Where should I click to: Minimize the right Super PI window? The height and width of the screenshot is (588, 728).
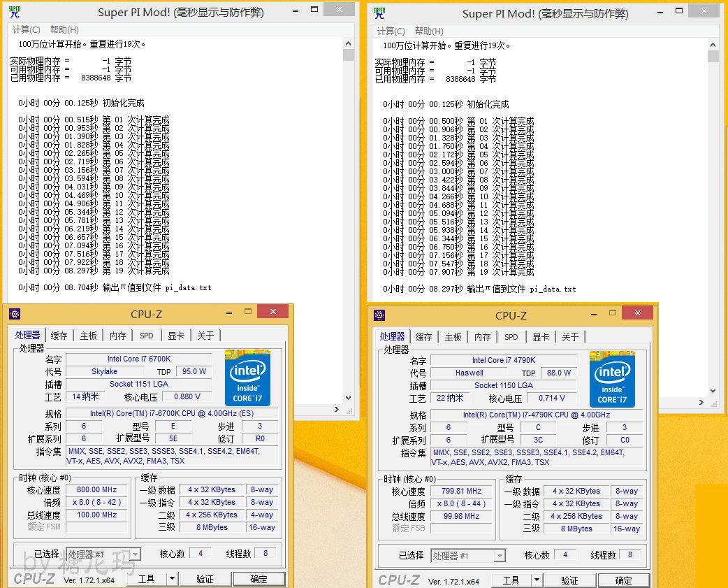pyautogui.click(x=660, y=12)
